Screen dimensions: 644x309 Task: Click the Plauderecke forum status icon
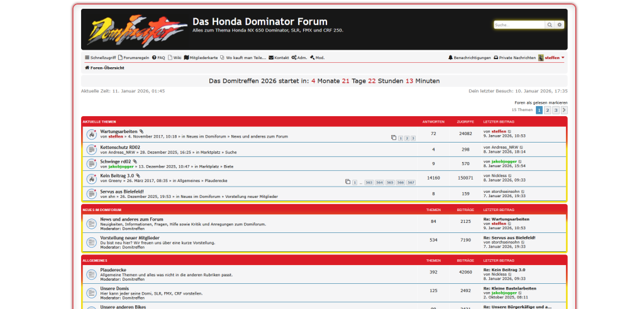(x=91, y=274)
